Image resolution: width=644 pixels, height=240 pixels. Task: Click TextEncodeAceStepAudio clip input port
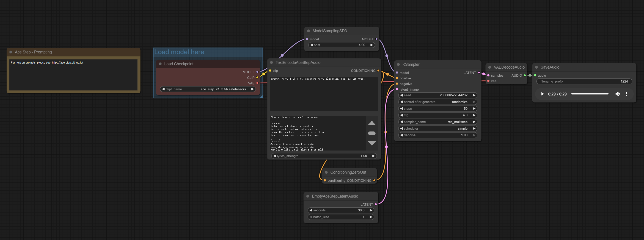(x=270, y=71)
